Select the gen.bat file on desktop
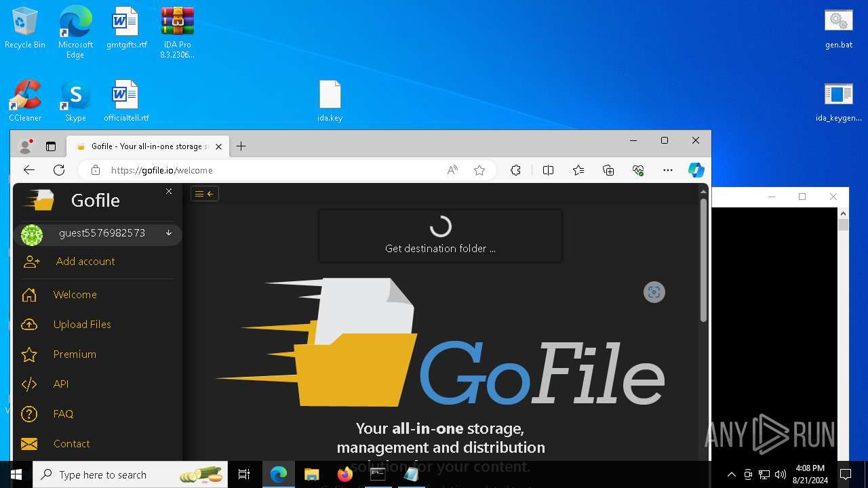Screen dimensions: 868x488 (839, 28)
